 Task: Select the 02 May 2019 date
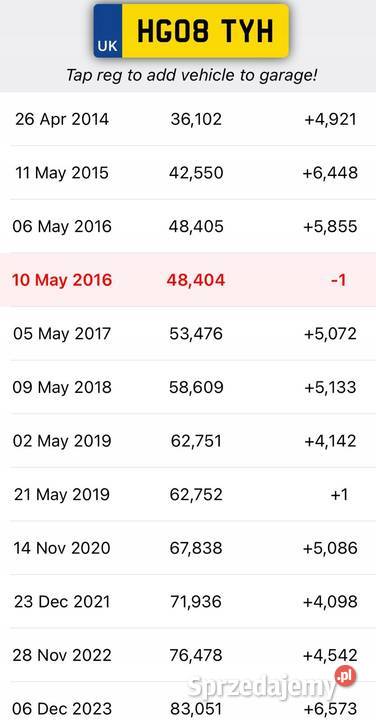point(62,441)
